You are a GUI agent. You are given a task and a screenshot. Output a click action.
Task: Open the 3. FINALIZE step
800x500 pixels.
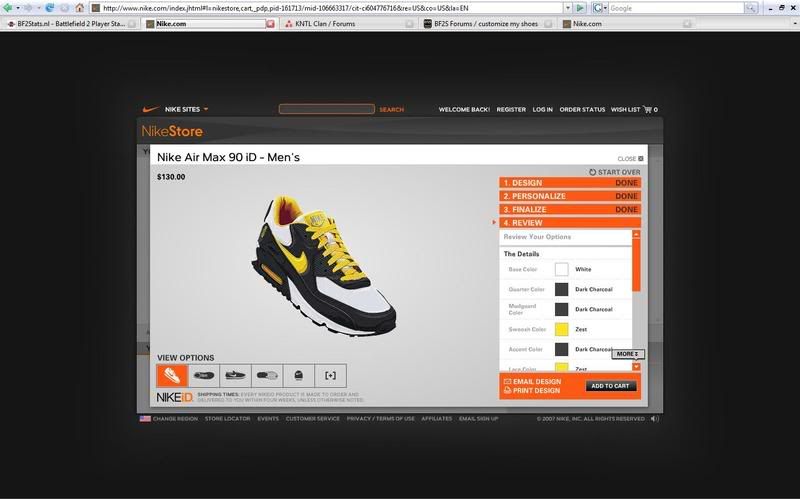(x=570, y=209)
